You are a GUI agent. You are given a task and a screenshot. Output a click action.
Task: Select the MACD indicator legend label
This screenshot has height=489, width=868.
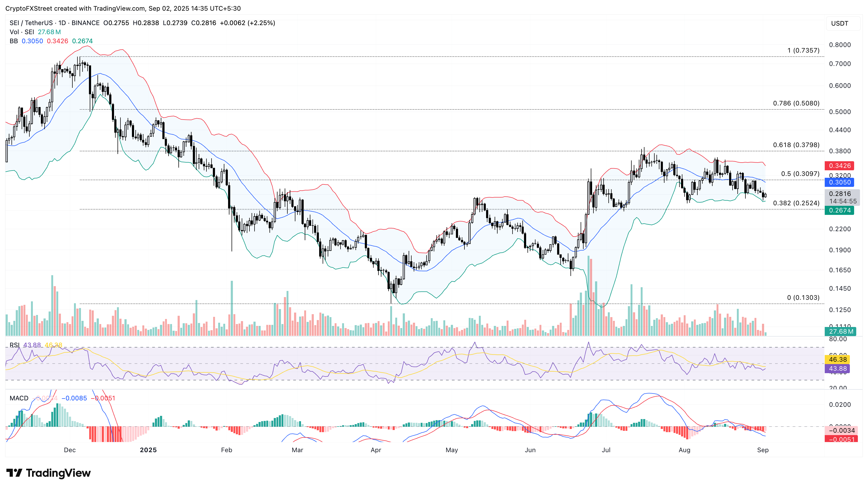coord(19,398)
